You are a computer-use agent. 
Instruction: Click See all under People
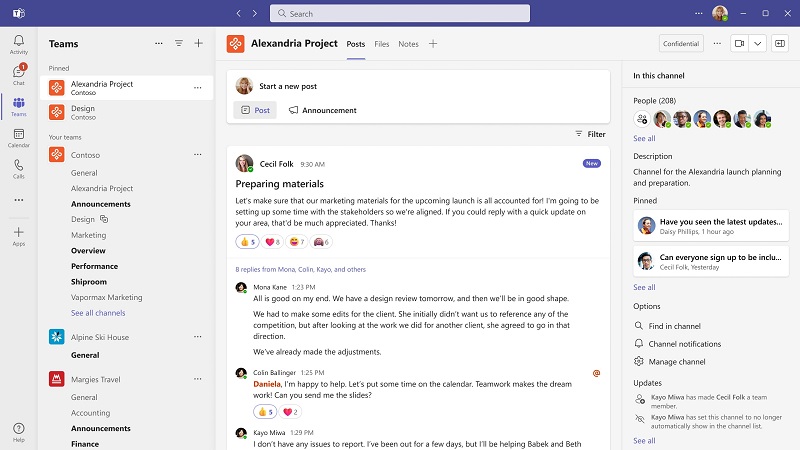pos(644,138)
